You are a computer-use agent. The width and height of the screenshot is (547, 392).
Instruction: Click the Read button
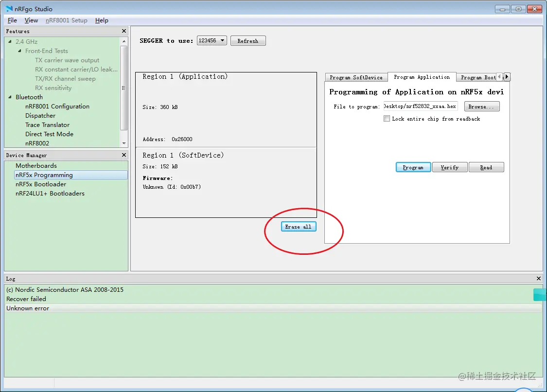click(486, 167)
